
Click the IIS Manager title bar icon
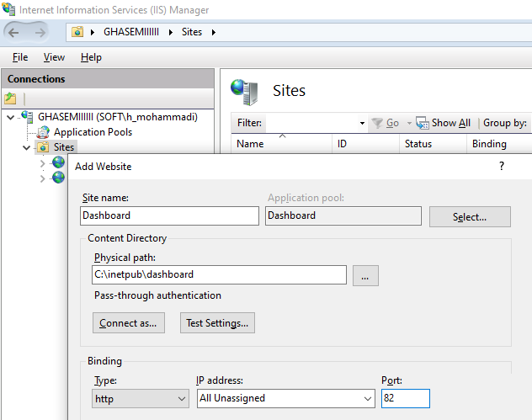coord(8,9)
